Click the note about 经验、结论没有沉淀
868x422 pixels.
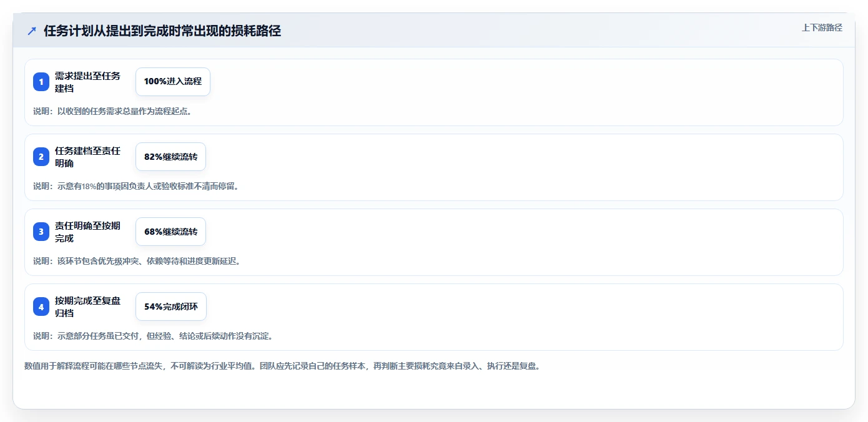pyautogui.click(x=153, y=336)
